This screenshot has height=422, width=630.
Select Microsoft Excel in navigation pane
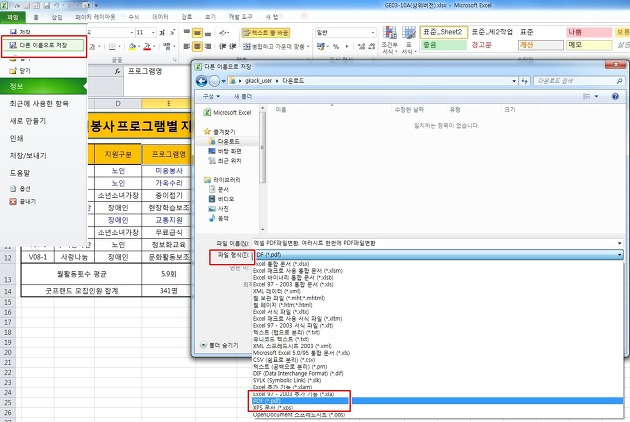tap(228, 113)
